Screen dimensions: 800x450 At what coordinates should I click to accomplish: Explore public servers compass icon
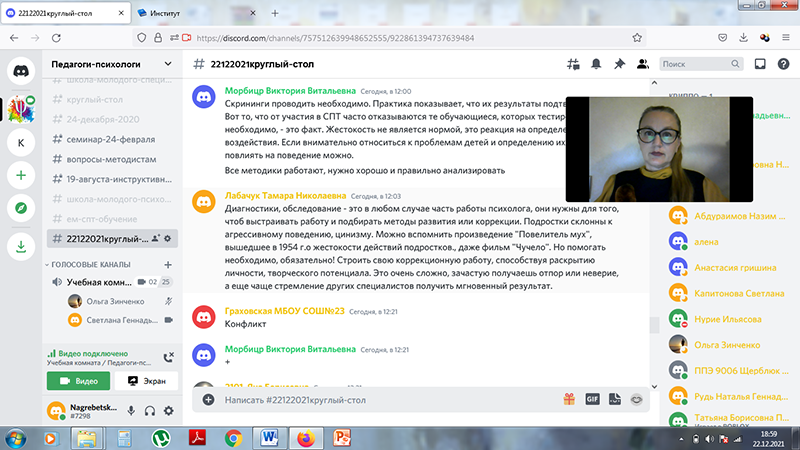pos(21,208)
